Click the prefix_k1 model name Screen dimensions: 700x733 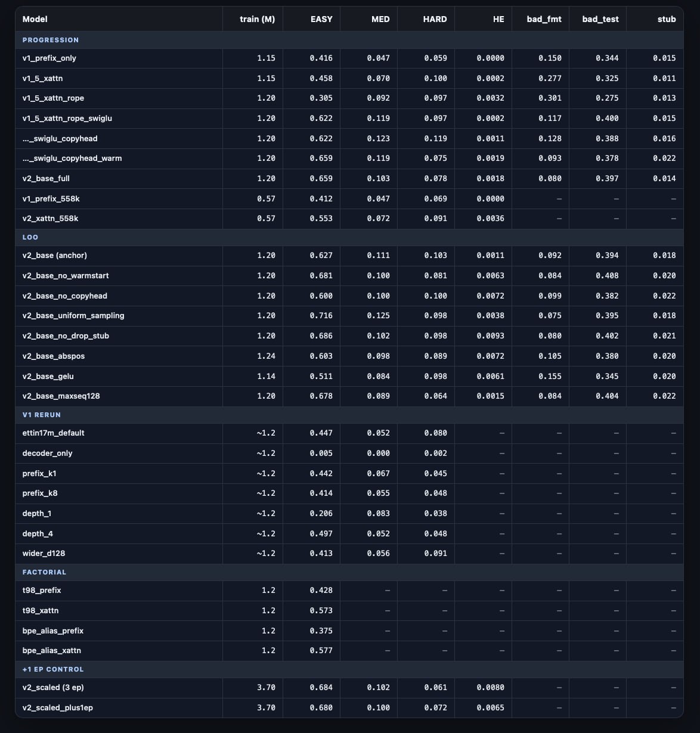pyautogui.click(x=40, y=473)
